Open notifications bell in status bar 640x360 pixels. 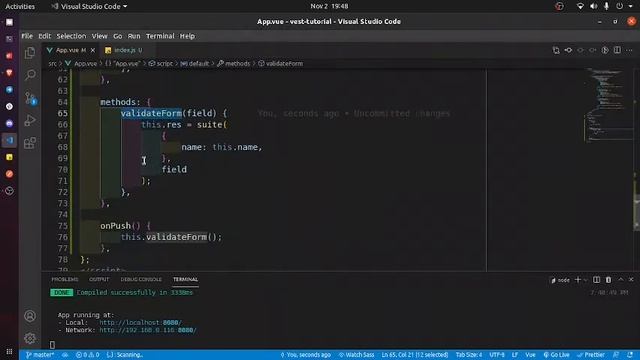[x=630, y=355]
